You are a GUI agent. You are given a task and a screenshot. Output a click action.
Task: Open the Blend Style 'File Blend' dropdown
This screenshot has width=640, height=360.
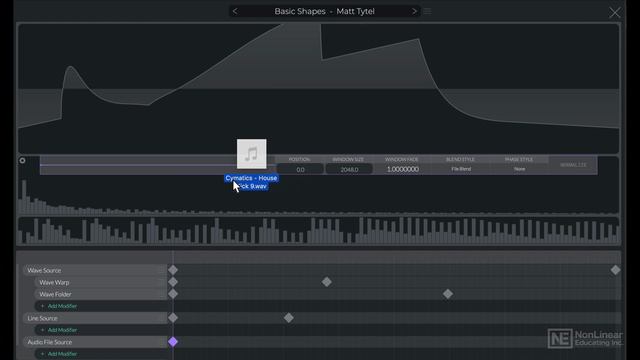pyautogui.click(x=461, y=169)
